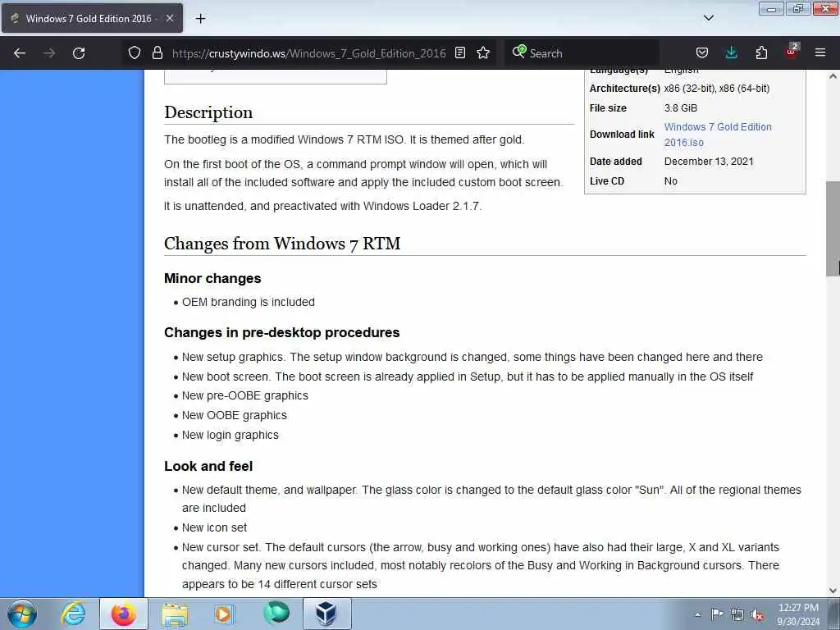The height and width of the screenshot is (630, 840).
Task: Click 'New pre-OOBE graphics' list item
Action: [x=244, y=396]
